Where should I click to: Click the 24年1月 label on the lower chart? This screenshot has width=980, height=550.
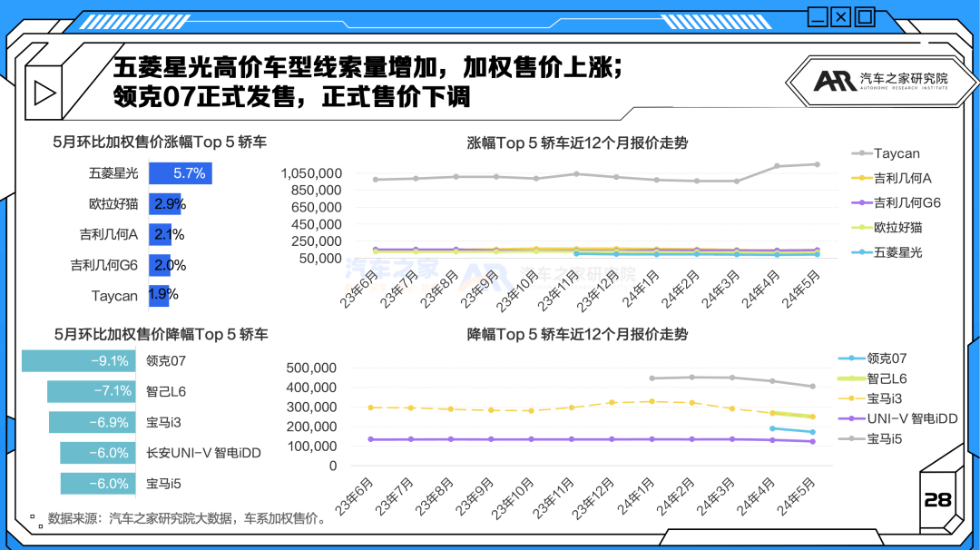[637, 496]
